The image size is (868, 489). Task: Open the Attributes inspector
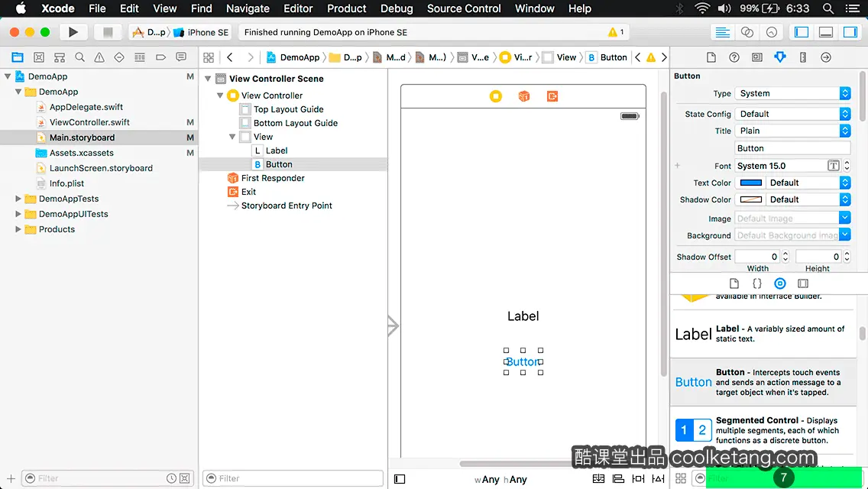click(780, 57)
